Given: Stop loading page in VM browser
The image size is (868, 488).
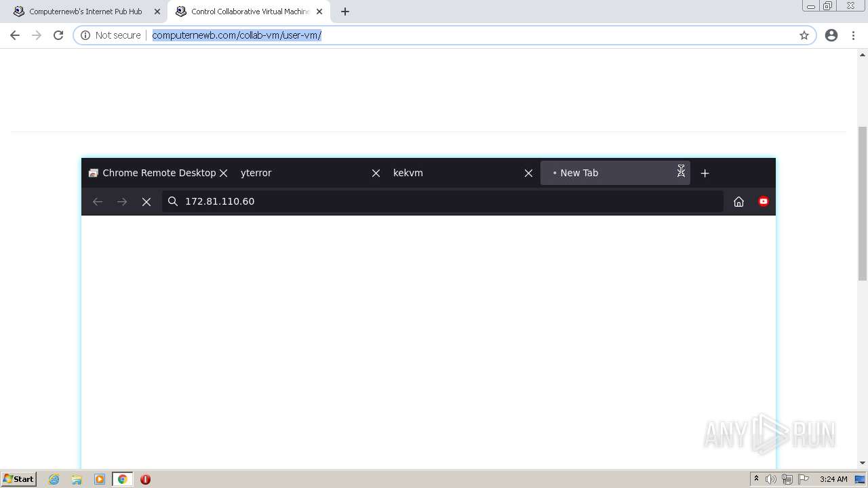Looking at the screenshot, I should 146,201.
